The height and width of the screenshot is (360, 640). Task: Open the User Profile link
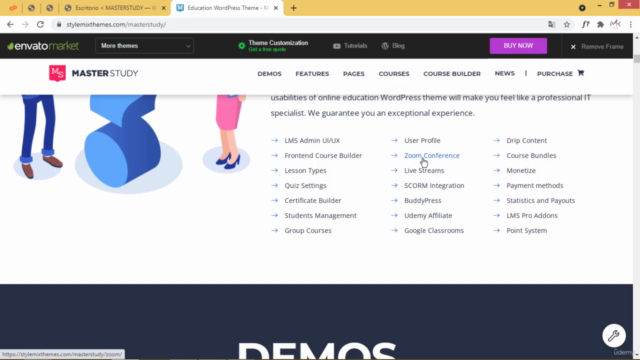point(422,140)
